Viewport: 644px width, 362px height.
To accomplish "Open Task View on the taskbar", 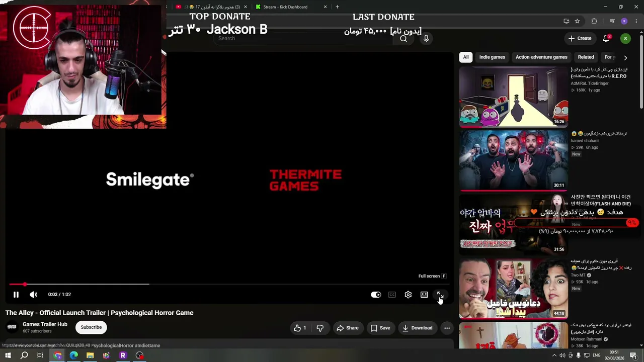I will point(40,355).
